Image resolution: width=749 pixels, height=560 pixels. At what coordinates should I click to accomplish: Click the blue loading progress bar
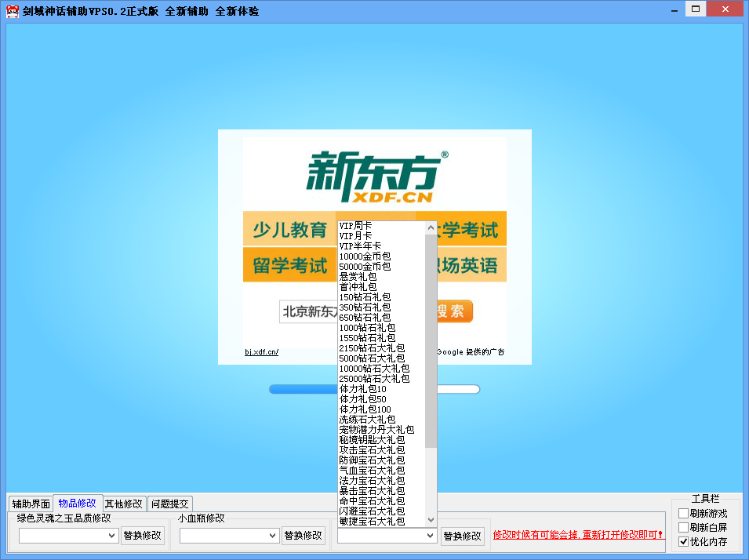[x=303, y=390]
